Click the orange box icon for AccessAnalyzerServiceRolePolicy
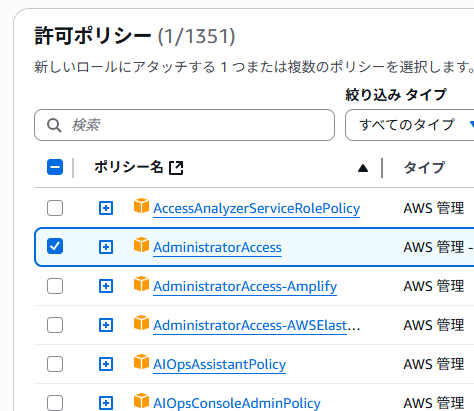474x411 pixels. 141,206
